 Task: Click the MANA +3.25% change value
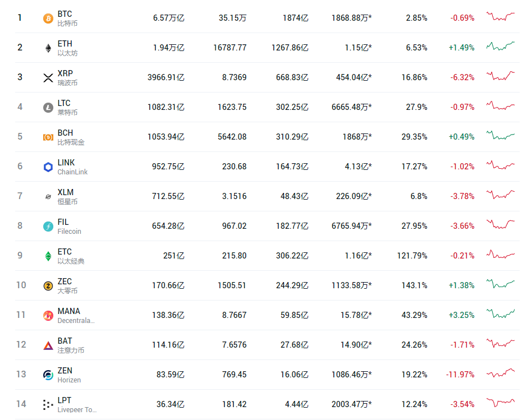point(461,315)
